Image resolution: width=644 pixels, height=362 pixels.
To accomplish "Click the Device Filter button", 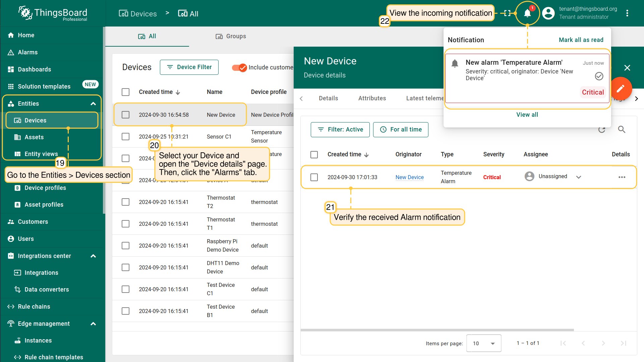I will point(189,67).
